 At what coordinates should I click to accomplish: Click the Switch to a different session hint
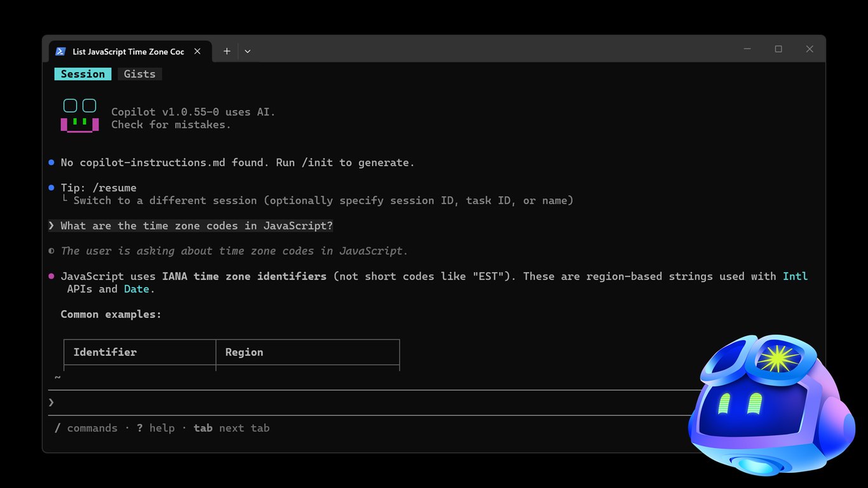pos(323,201)
